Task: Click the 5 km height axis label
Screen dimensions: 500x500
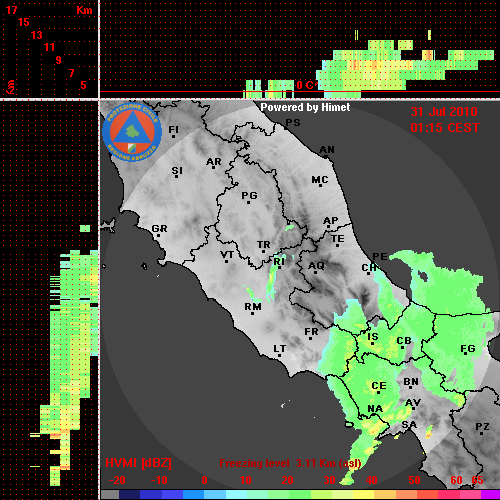Action: pos(83,85)
